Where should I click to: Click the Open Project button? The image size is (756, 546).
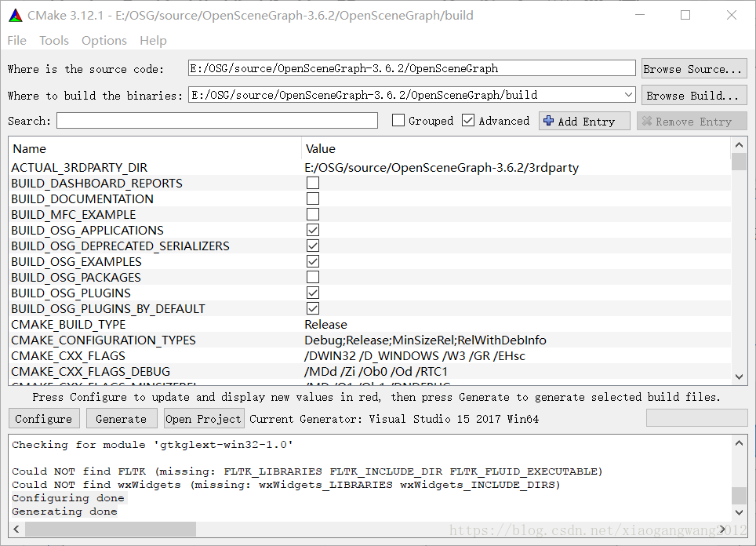[x=203, y=419]
